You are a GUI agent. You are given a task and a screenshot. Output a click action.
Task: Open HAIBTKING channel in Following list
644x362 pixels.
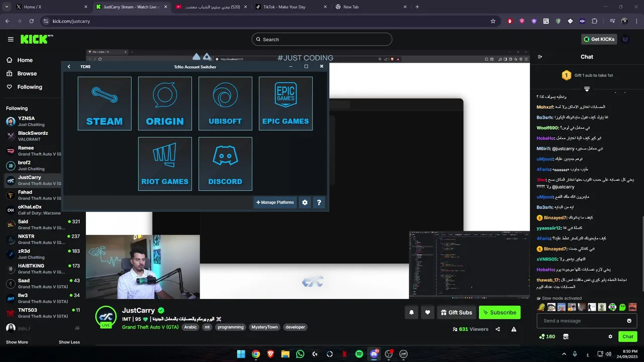43,268
